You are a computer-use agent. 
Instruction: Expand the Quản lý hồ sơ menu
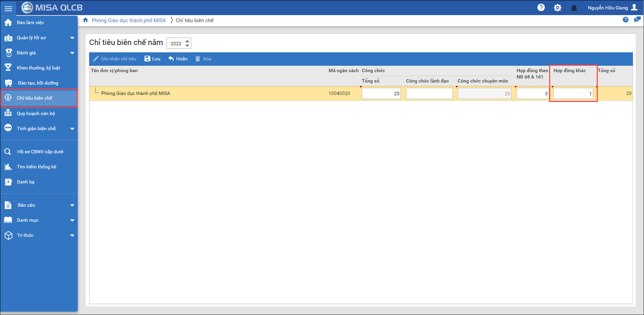click(x=72, y=38)
